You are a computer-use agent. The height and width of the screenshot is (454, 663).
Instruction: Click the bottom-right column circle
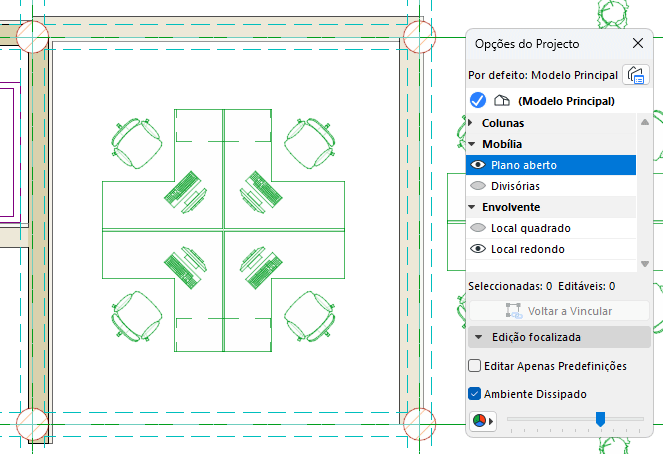click(x=419, y=424)
